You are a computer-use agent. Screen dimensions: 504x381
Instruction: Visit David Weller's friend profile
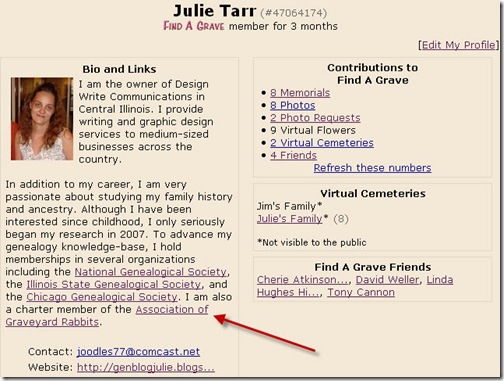pyautogui.click(x=387, y=280)
